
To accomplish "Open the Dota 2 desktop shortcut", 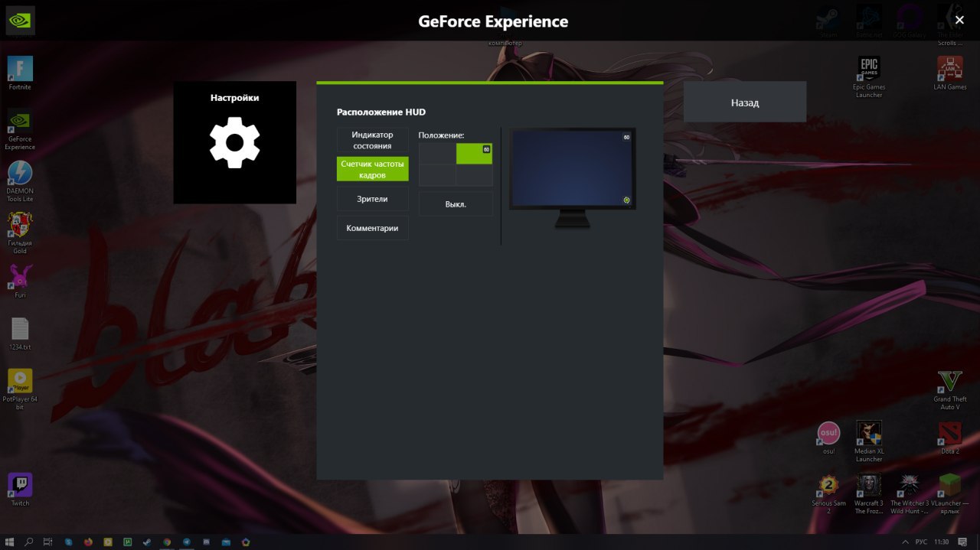I will (950, 438).
